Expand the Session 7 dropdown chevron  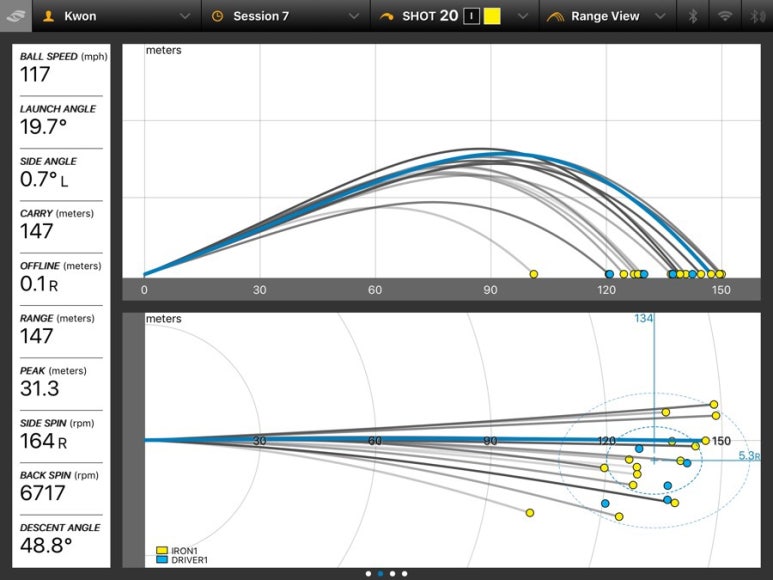(x=354, y=16)
